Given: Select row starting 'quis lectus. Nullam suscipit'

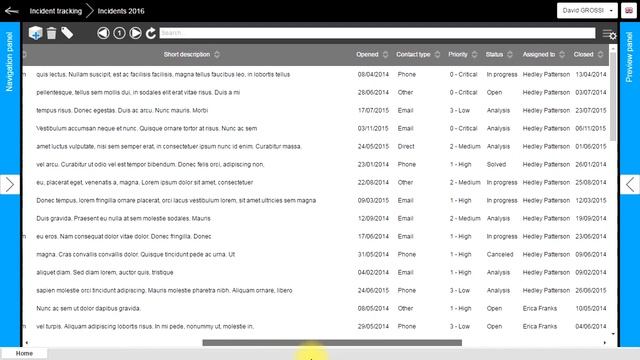Looking at the screenshot, I should tap(316, 74).
